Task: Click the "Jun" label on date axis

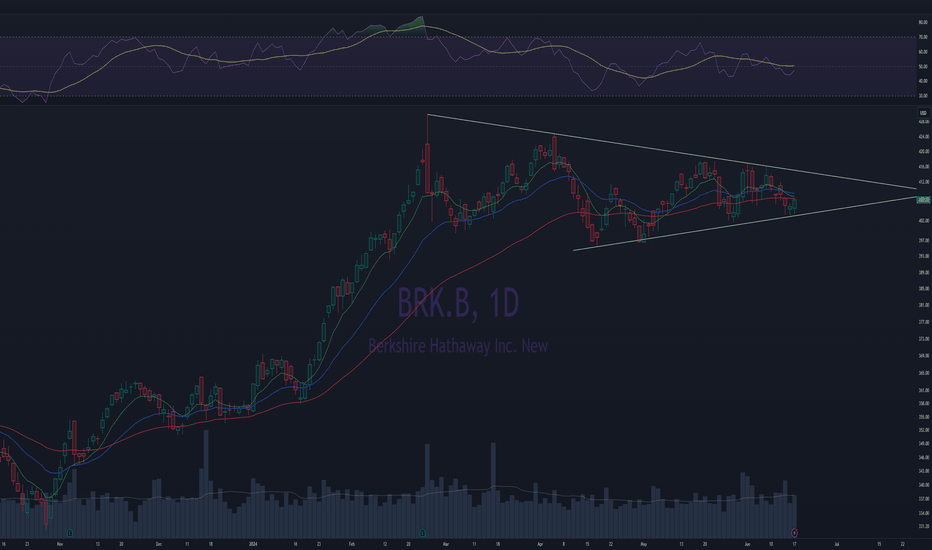Action: [x=747, y=544]
